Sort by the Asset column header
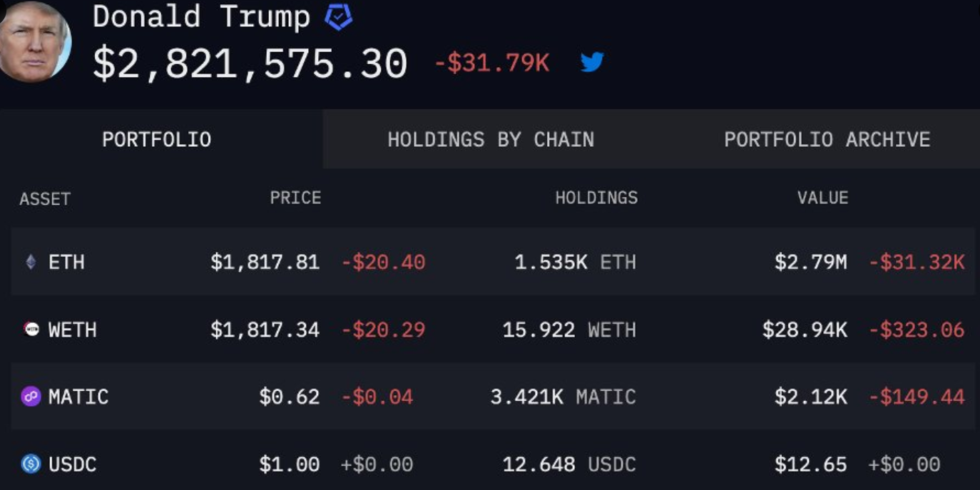 click(x=45, y=199)
